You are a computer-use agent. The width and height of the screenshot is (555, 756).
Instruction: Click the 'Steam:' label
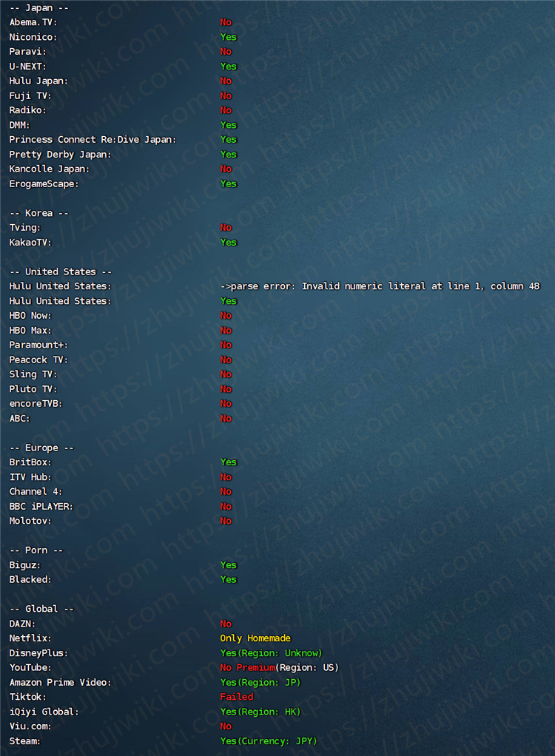click(x=24, y=741)
